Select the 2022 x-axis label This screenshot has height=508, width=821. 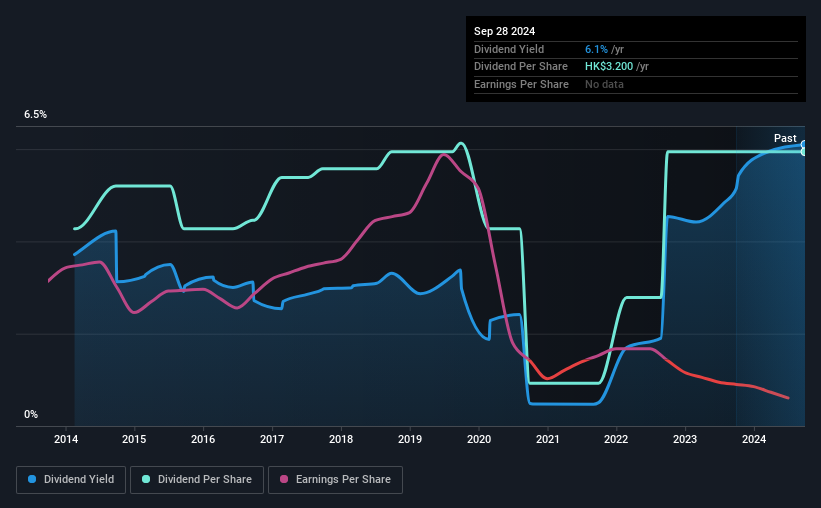tap(616, 439)
